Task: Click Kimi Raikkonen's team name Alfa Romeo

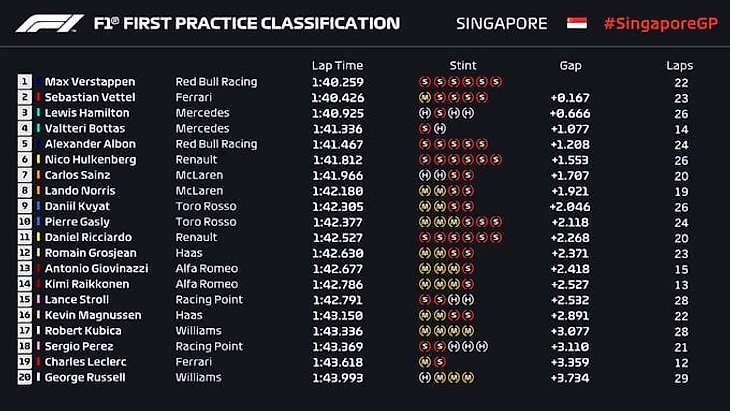Action: tap(207, 284)
